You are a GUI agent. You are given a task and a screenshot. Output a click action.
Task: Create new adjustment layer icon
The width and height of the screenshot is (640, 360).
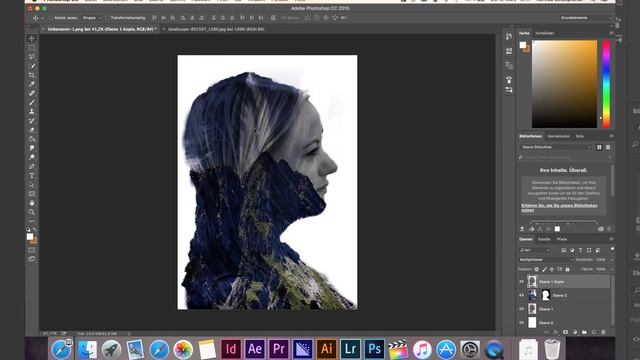[x=575, y=332]
